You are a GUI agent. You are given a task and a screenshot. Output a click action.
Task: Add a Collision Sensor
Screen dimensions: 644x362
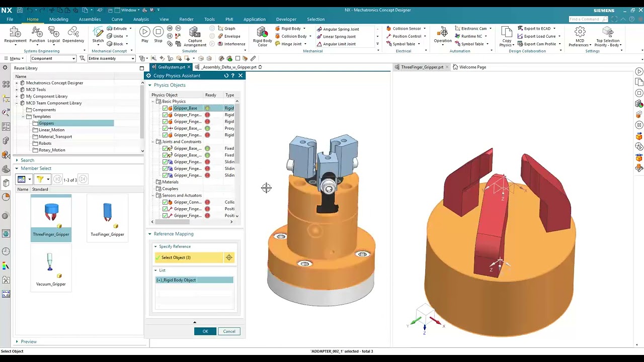coord(404,29)
